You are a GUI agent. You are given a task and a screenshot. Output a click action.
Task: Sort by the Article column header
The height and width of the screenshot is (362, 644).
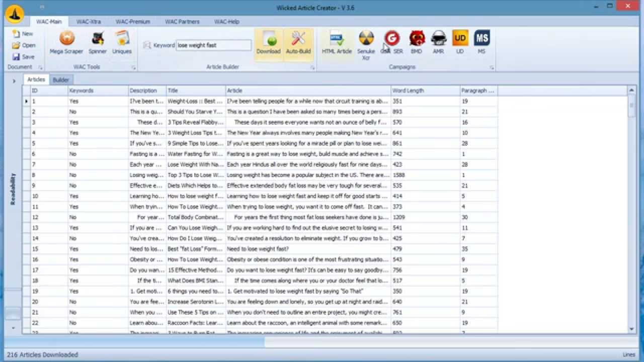(x=308, y=90)
